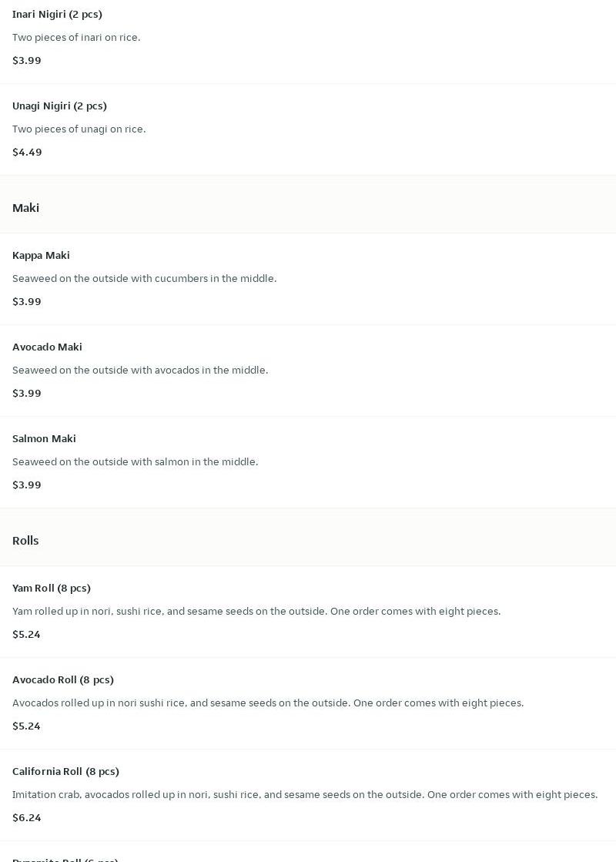Image resolution: width=616 pixels, height=862 pixels.
Task: Select the Inari Nigiri (2 pcs) item
Action: click(x=57, y=14)
